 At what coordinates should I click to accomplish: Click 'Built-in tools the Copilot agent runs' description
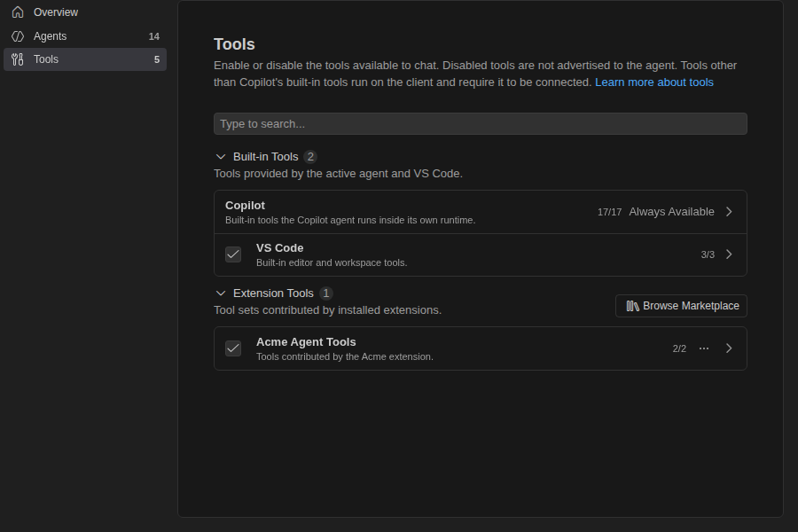point(350,221)
